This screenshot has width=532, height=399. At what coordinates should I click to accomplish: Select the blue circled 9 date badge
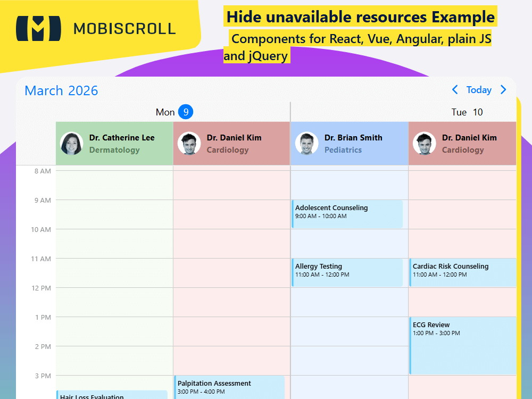click(186, 112)
